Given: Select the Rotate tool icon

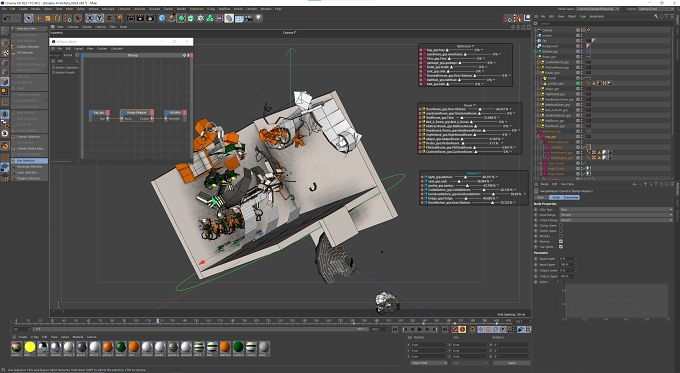Looking at the screenshot, I should click(58, 18).
